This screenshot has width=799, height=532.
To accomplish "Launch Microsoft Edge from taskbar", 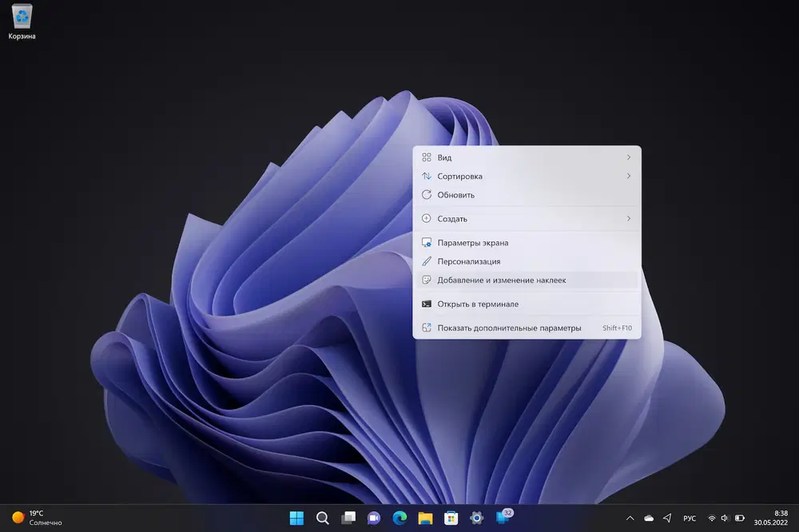I will pyautogui.click(x=400, y=518).
